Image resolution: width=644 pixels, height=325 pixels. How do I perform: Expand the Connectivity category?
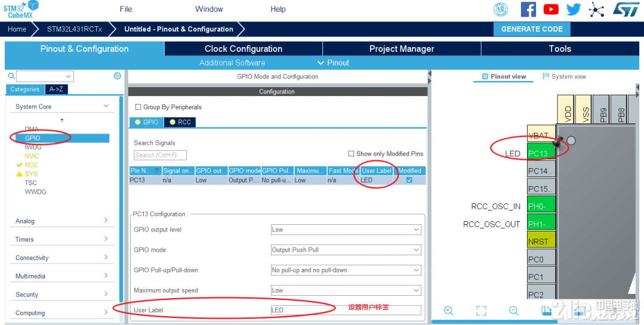coord(106,257)
